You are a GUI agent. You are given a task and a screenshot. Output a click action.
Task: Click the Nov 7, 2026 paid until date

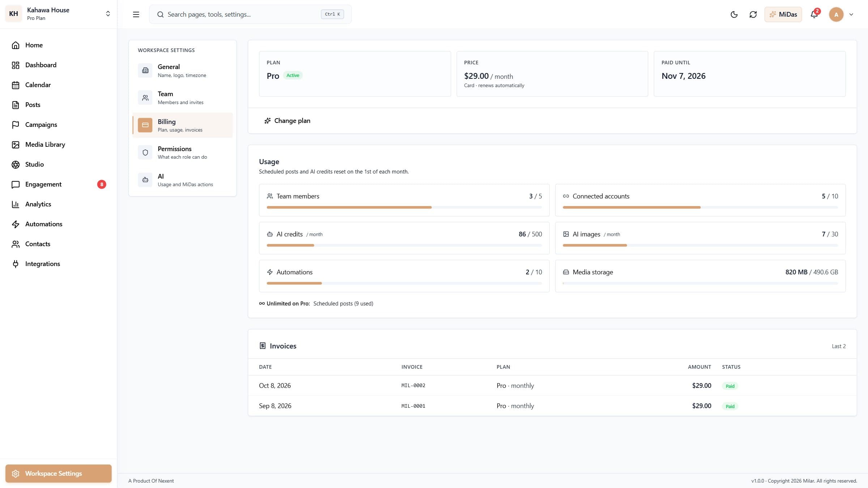[x=683, y=76]
